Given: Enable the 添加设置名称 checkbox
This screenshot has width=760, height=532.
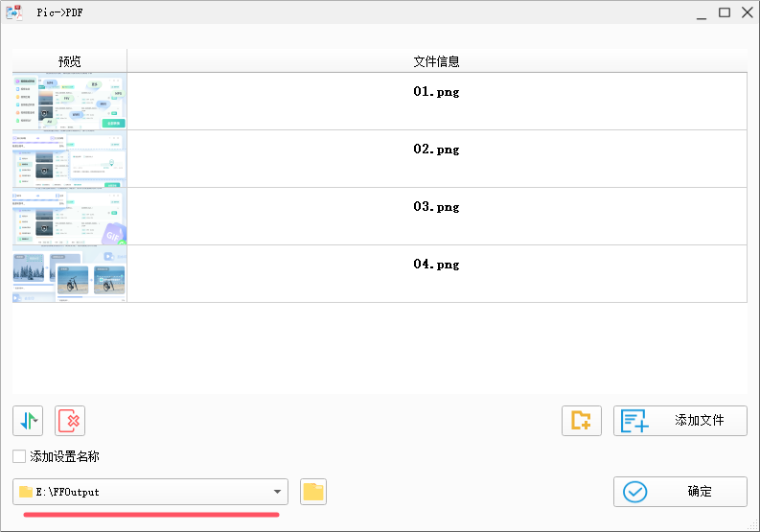Looking at the screenshot, I should point(19,457).
